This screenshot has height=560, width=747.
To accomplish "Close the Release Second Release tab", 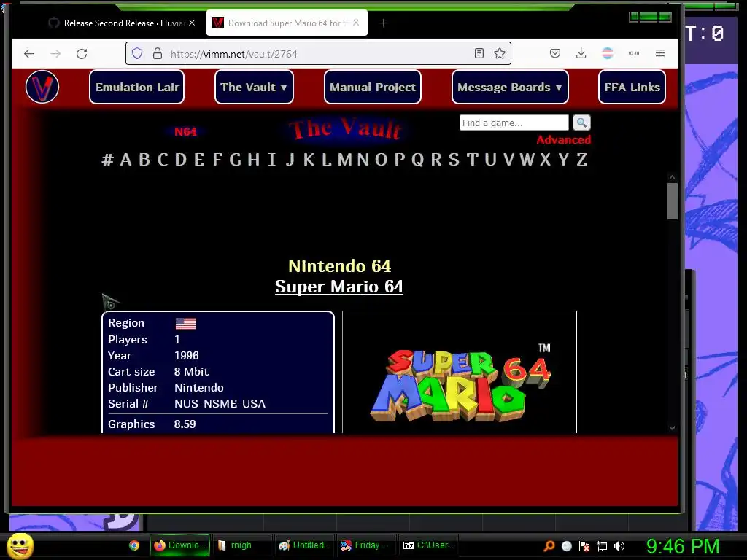I will (192, 23).
